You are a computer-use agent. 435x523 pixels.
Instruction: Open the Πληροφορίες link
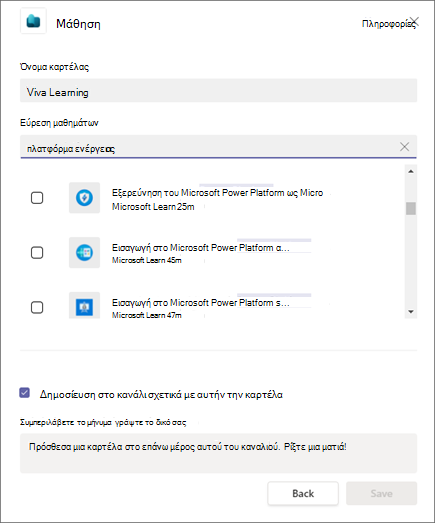click(388, 24)
